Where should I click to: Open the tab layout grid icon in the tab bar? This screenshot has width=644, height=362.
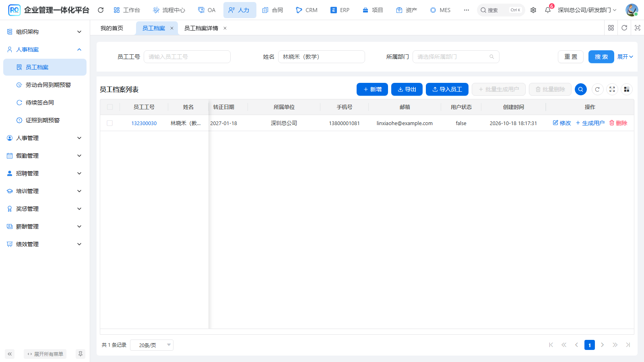[x=611, y=28]
